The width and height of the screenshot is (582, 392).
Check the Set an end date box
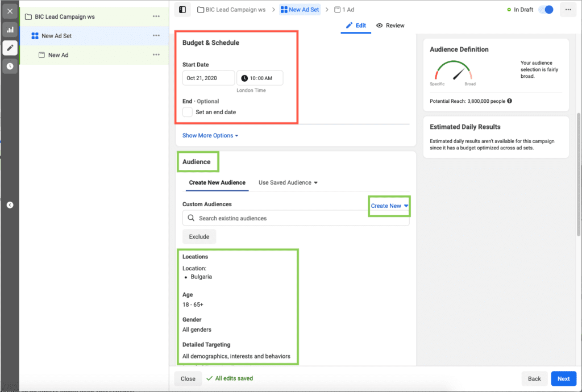[188, 112]
